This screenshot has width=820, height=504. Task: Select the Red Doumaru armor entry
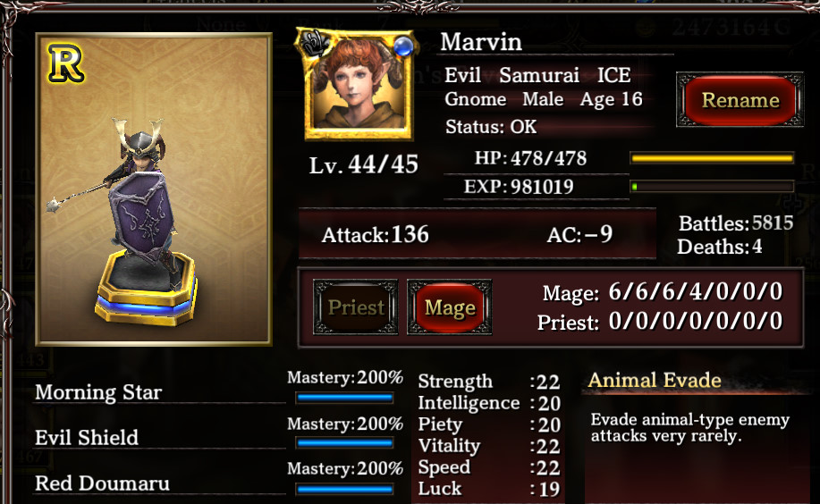[x=103, y=483]
